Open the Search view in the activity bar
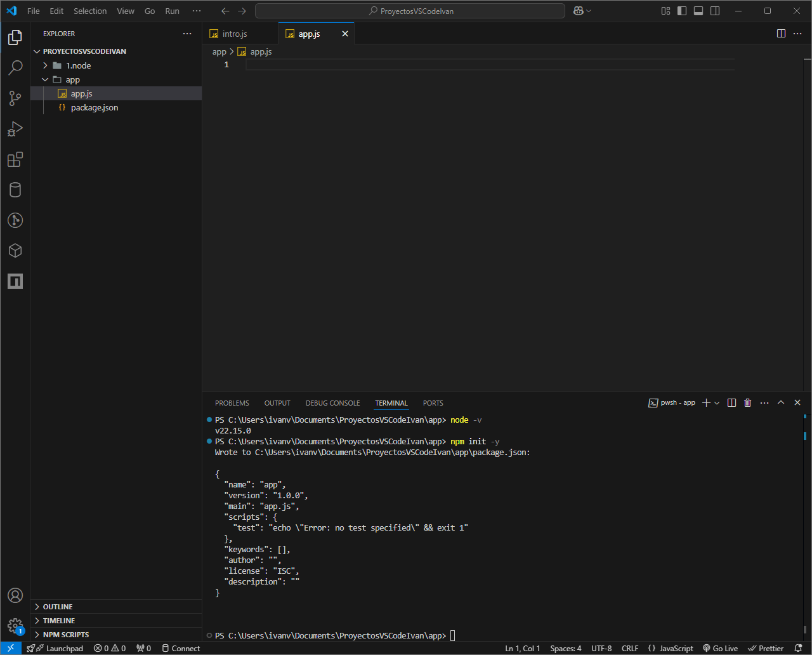Screen dimensions: 812x655 (x=15, y=67)
